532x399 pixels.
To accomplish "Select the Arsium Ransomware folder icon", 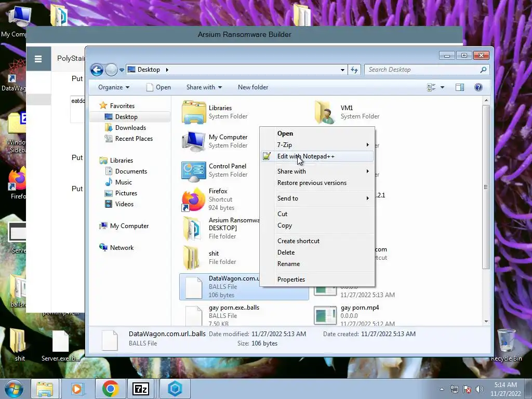I will pyautogui.click(x=192, y=229).
